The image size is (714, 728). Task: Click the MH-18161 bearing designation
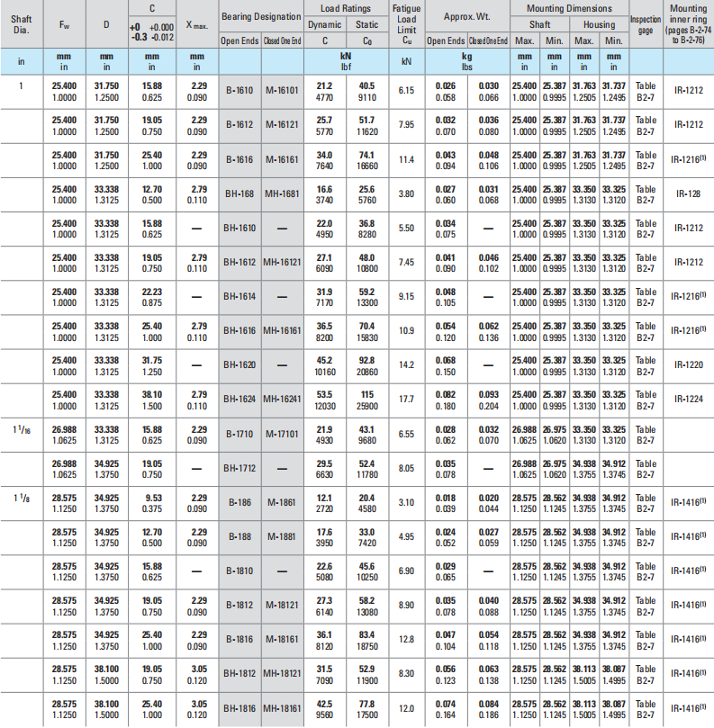pyautogui.click(x=282, y=706)
